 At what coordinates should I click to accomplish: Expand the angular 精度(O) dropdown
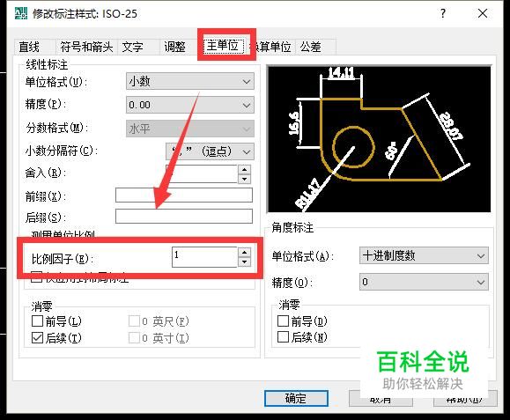click(x=424, y=282)
